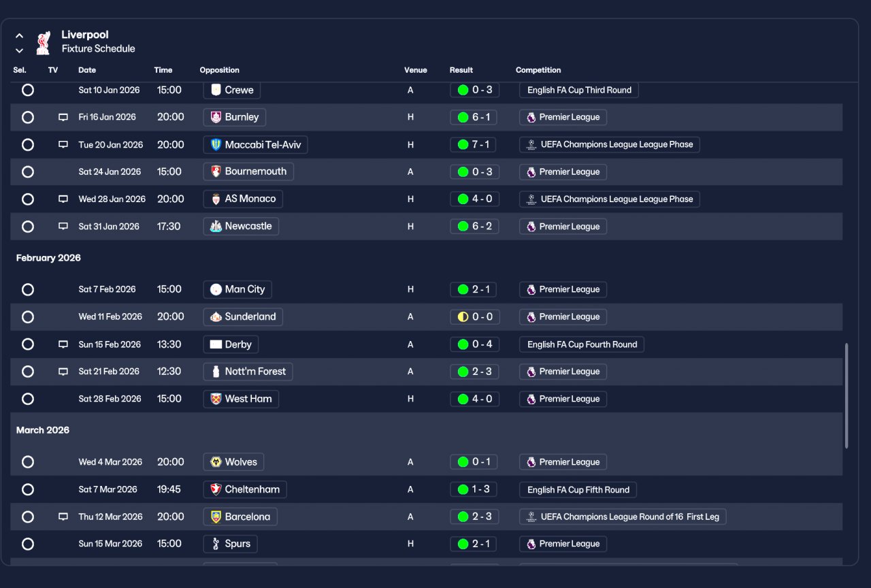
Task: Click the Wolves club badge
Action: [216, 462]
